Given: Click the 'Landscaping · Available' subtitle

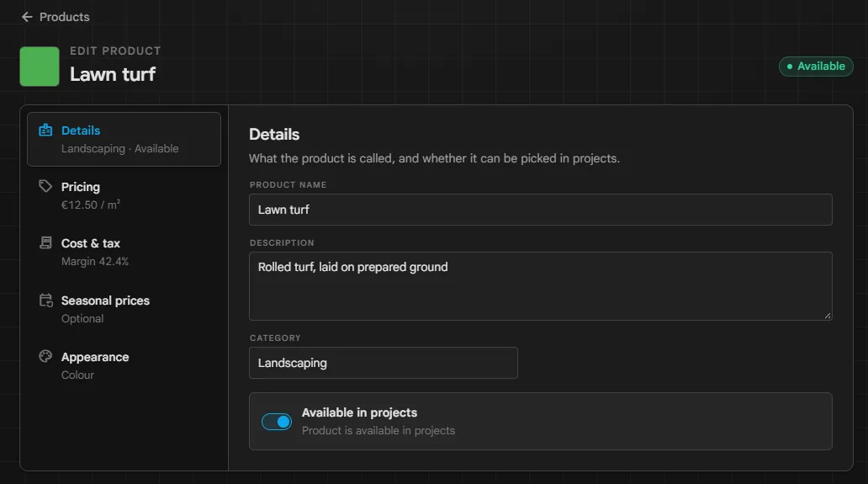Looking at the screenshot, I should [x=120, y=148].
